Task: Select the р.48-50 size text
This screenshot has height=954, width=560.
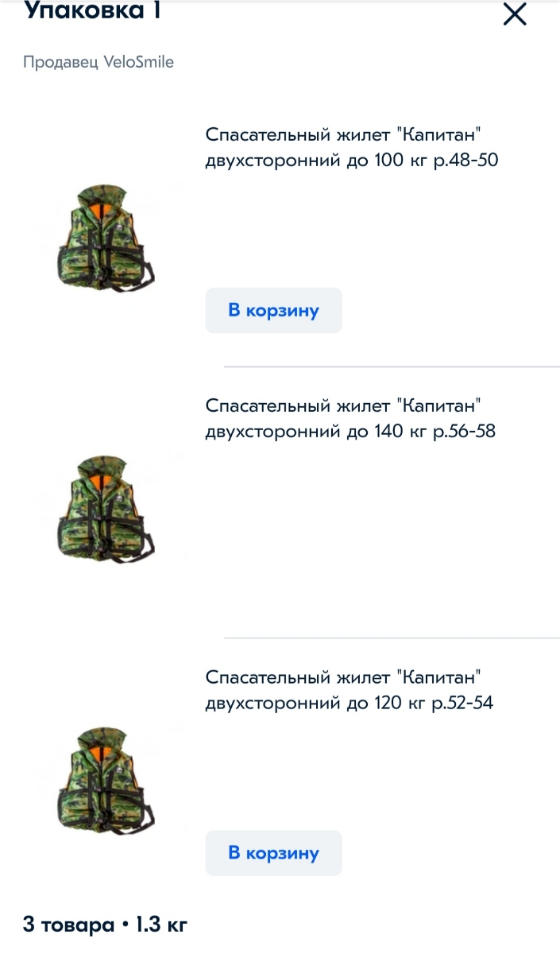Action: point(465,161)
